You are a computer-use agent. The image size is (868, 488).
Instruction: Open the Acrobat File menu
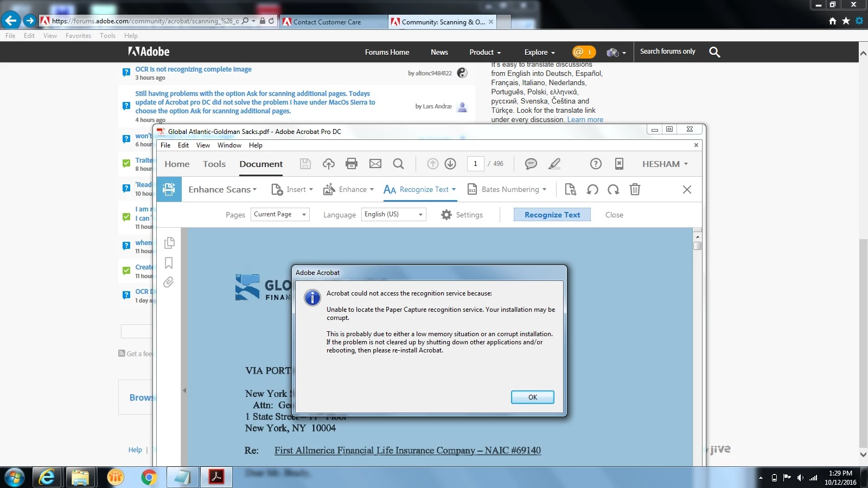coord(165,145)
